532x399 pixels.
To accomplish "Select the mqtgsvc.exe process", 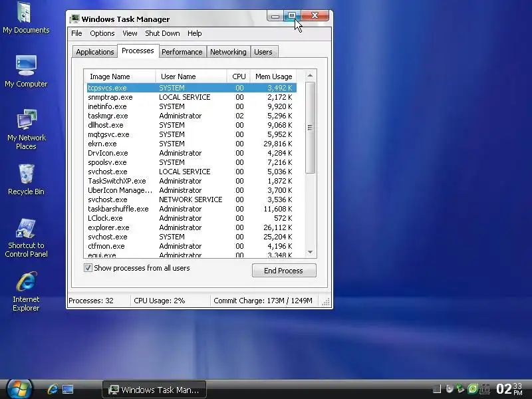I will [192, 134].
